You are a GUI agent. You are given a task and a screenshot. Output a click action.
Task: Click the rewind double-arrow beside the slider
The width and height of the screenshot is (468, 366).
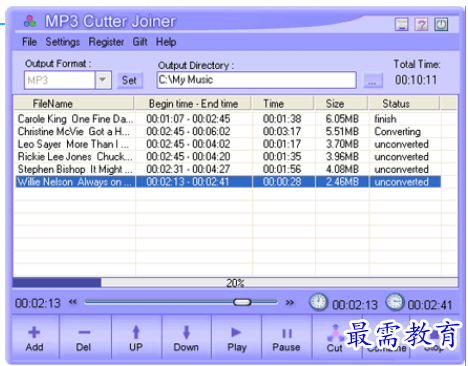(x=73, y=302)
